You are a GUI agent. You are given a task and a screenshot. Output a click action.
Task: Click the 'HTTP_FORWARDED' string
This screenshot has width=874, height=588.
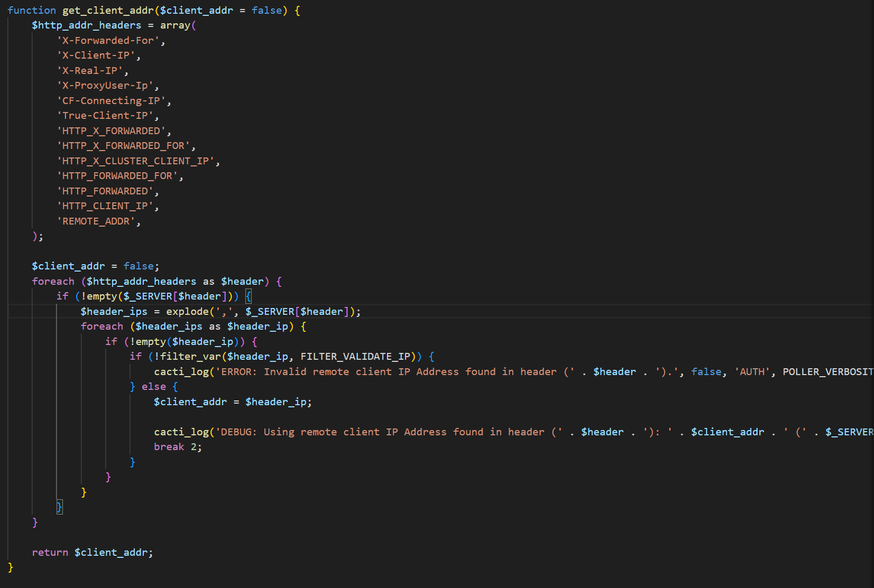(x=105, y=191)
